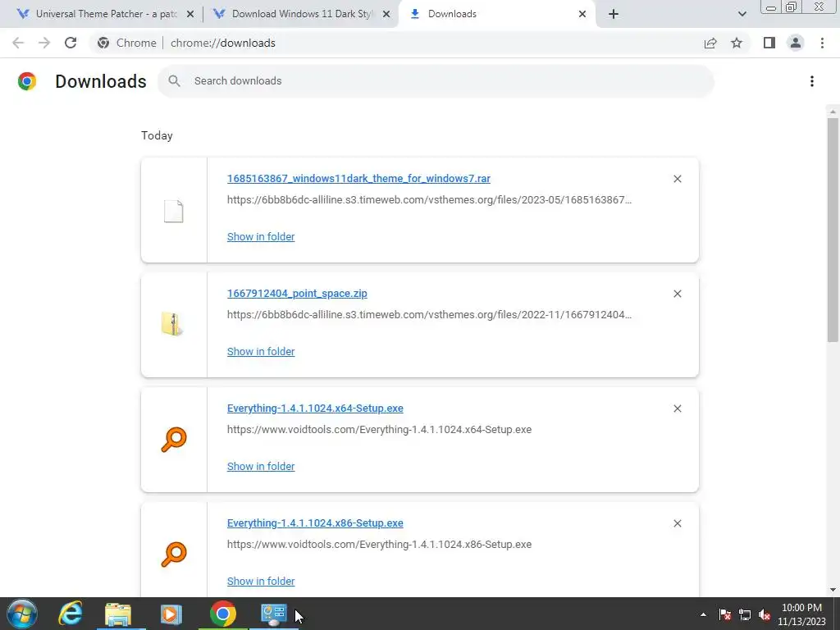Close the Downloads tab

tap(582, 14)
